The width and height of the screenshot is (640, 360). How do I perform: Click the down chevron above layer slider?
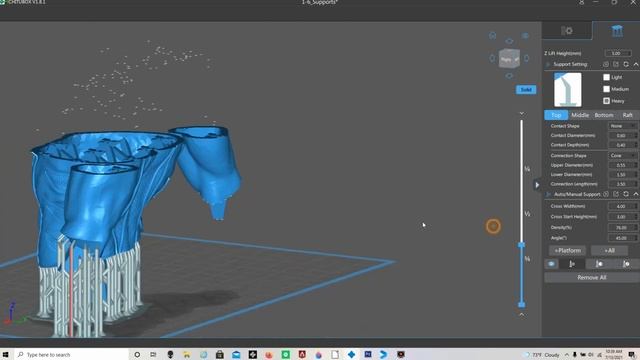coord(522,113)
